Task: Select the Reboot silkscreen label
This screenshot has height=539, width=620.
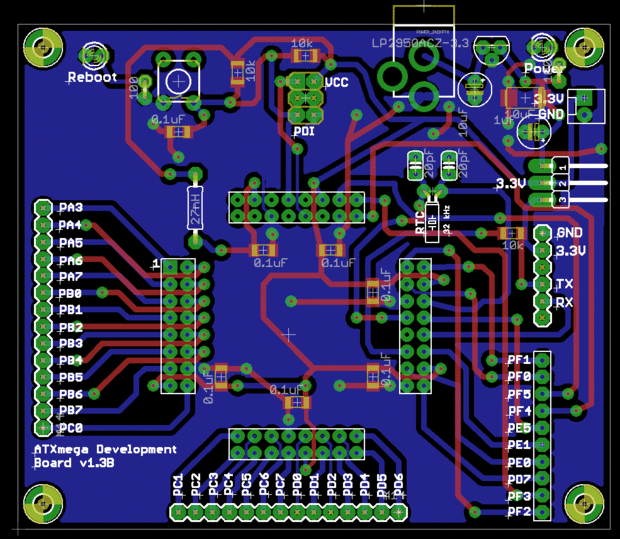Action: click(92, 77)
